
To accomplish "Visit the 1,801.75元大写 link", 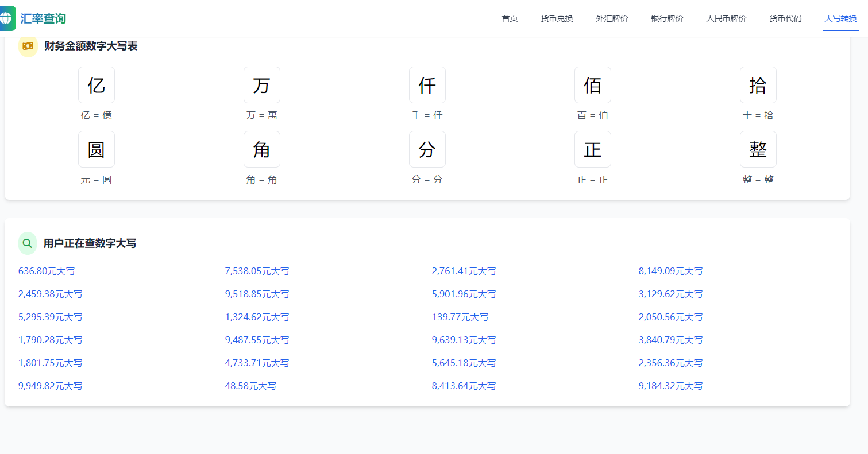I will [x=51, y=363].
